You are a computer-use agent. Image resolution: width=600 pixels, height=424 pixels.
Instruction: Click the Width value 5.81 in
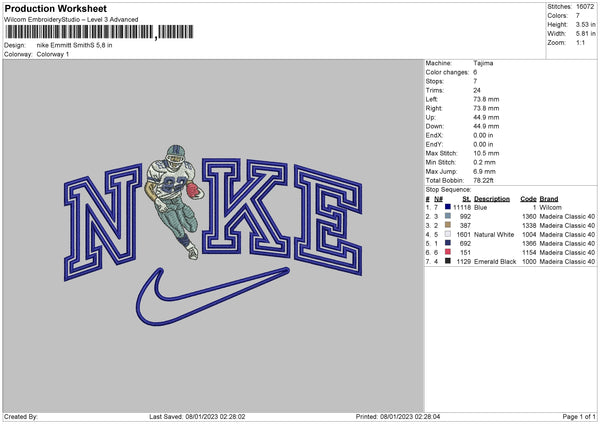click(585, 34)
